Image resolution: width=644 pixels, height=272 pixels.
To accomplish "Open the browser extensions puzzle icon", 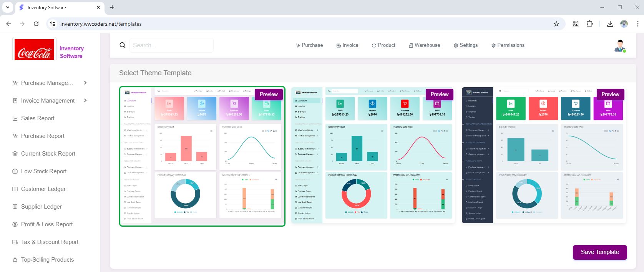I will (x=589, y=24).
